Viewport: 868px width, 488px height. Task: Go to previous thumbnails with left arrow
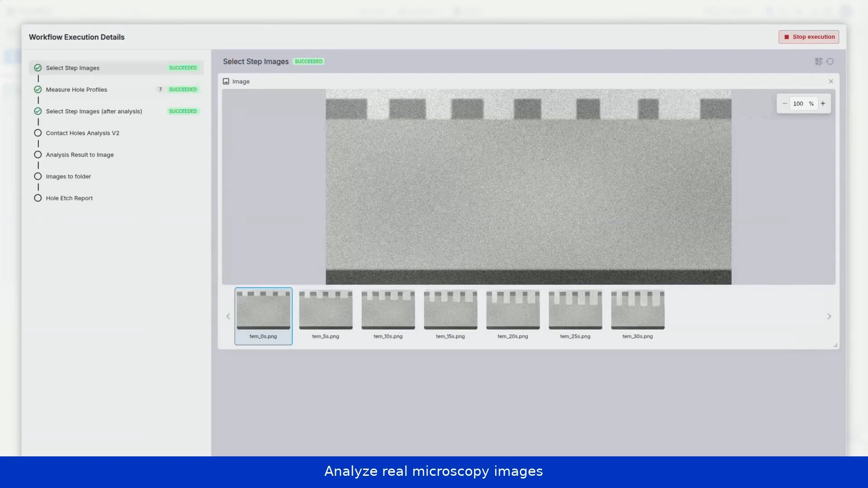[228, 316]
